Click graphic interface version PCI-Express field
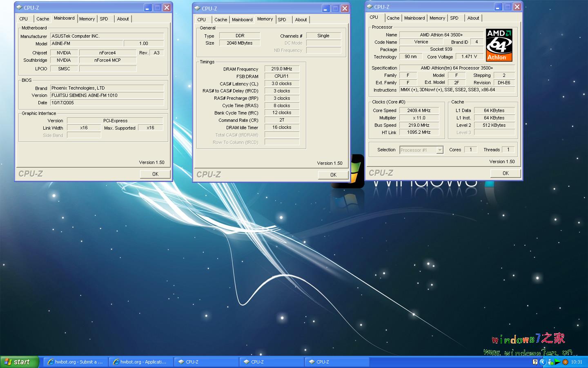Image resolution: width=588 pixels, height=368 pixels. pos(115,121)
